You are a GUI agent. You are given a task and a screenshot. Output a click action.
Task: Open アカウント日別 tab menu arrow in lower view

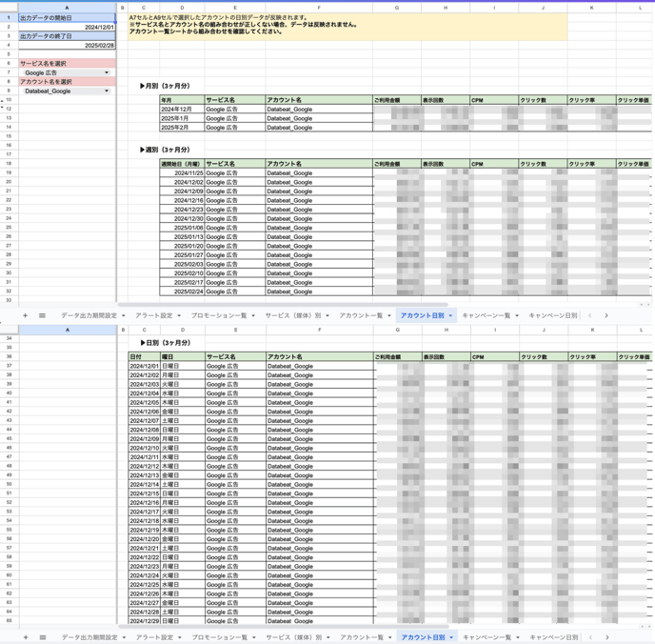tap(451, 637)
